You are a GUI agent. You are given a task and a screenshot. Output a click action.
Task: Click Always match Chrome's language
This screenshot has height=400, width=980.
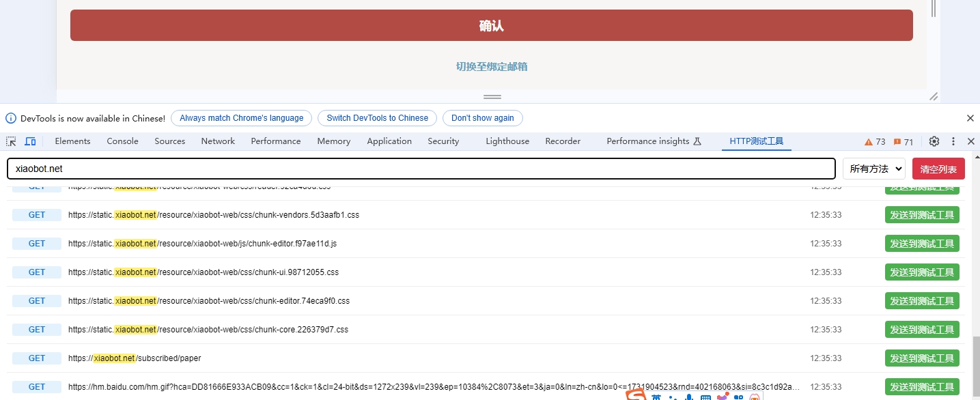[241, 118]
